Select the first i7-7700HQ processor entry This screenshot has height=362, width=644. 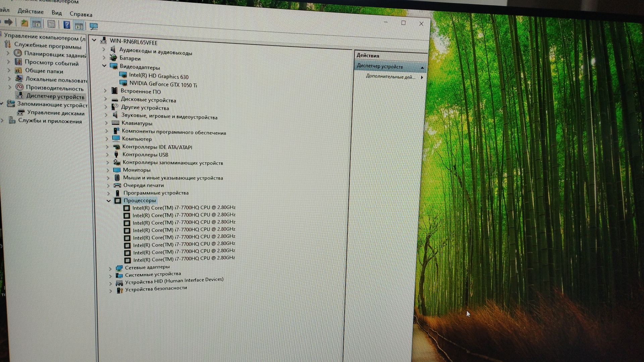point(184,207)
